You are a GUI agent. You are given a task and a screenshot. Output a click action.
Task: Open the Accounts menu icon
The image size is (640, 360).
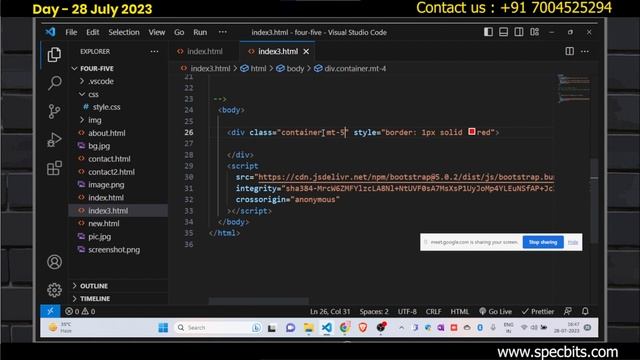54,262
